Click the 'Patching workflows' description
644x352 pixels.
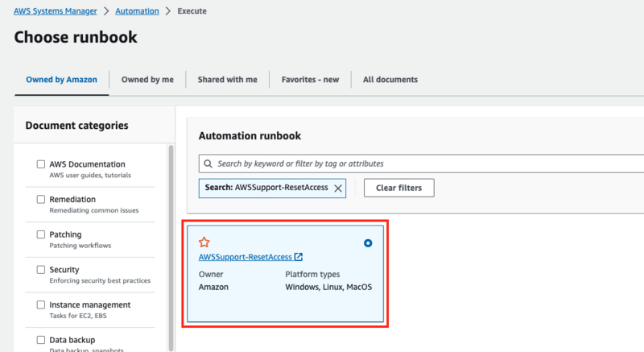(x=80, y=246)
